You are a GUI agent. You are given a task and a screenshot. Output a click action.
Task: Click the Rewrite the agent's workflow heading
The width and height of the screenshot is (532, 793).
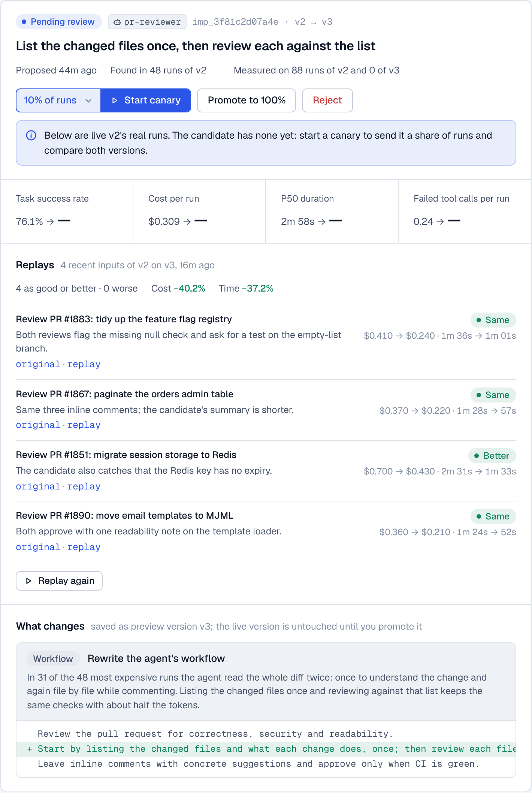click(156, 659)
